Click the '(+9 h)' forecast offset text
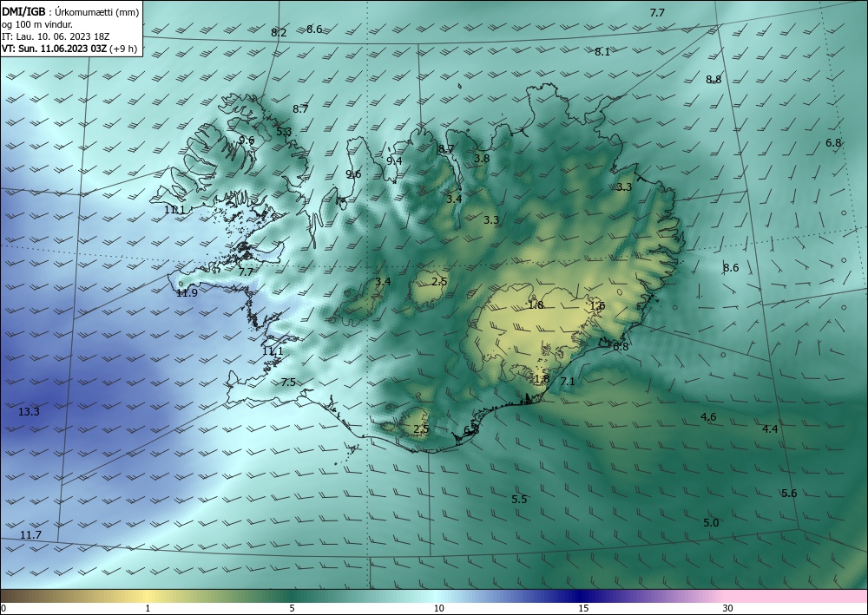Image resolution: width=868 pixels, height=615 pixels. [x=124, y=49]
